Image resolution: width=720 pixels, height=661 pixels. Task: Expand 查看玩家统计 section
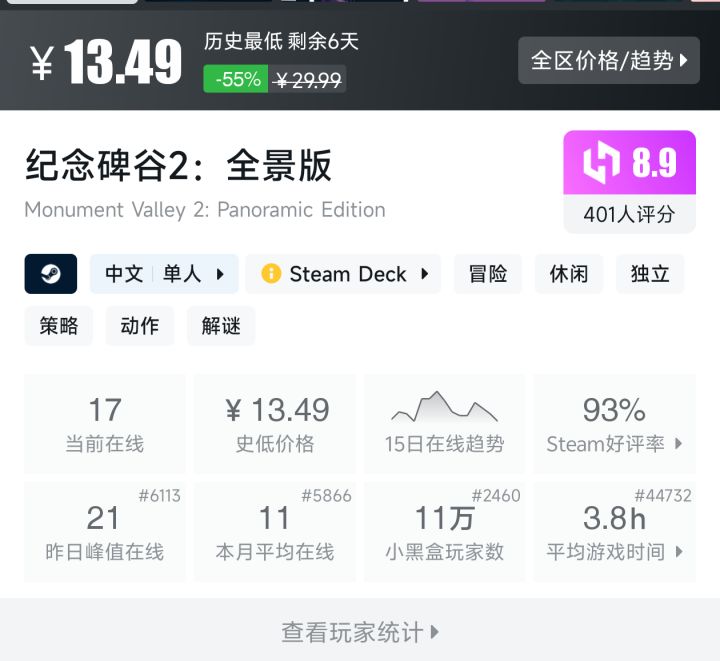click(360, 632)
